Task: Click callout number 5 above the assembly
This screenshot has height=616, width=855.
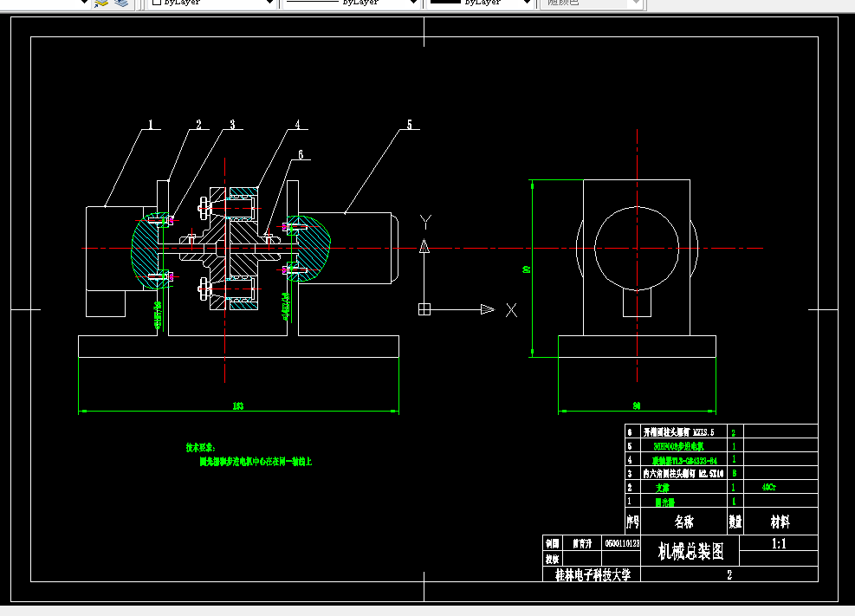Action: (410, 125)
